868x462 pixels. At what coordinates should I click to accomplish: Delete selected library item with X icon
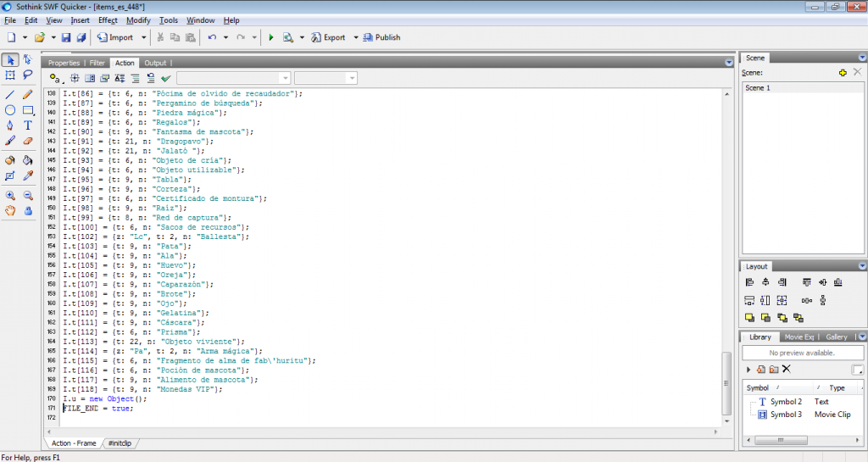pos(787,369)
